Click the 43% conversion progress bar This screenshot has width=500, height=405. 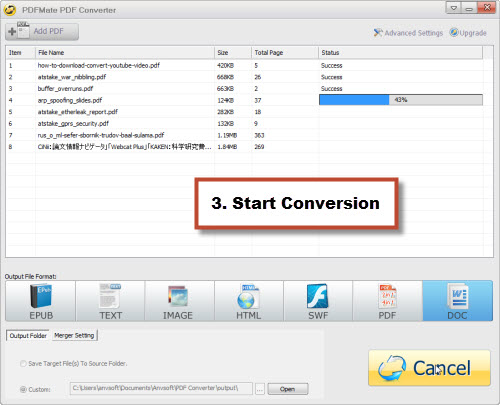(401, 100)
